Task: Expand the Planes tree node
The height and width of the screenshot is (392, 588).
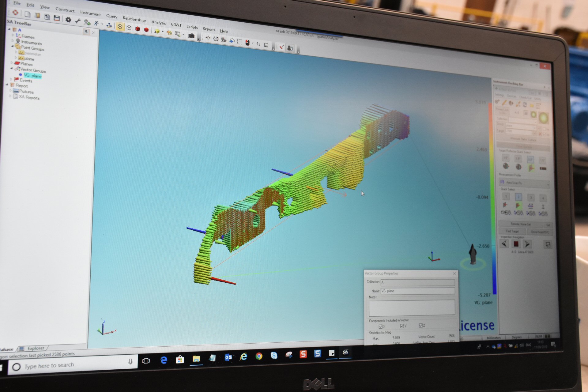Action: click(x=12, y=63)
